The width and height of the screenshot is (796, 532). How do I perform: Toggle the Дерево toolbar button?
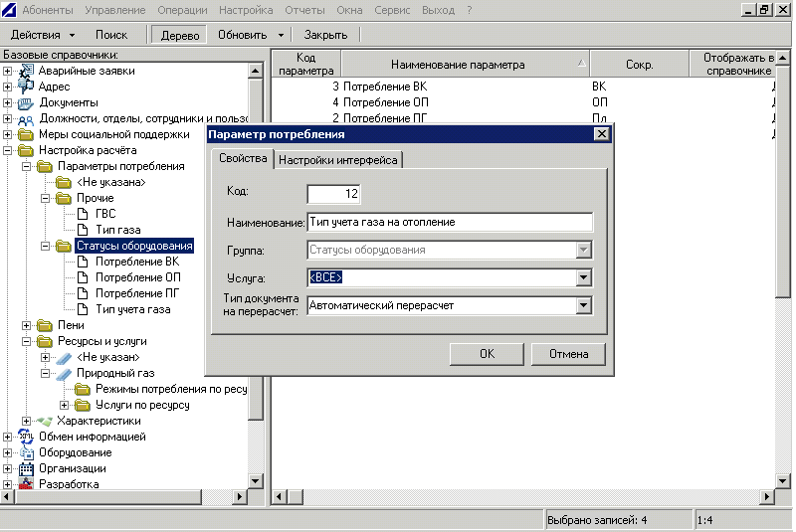(x=180, y=35)
